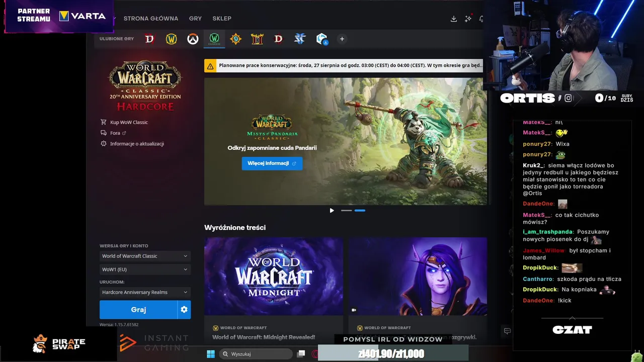Open the Informacje o aktualizacji link

(137, 143)
